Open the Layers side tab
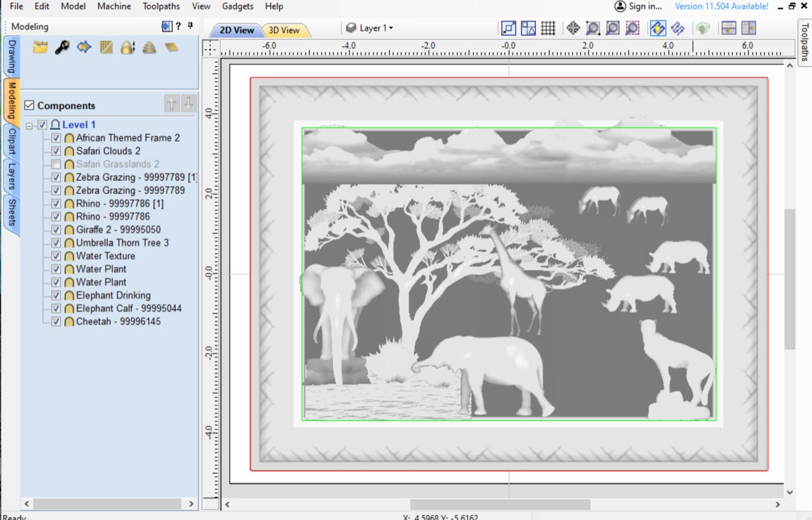The height and width of the screenshot is (520, 812). 11,176
